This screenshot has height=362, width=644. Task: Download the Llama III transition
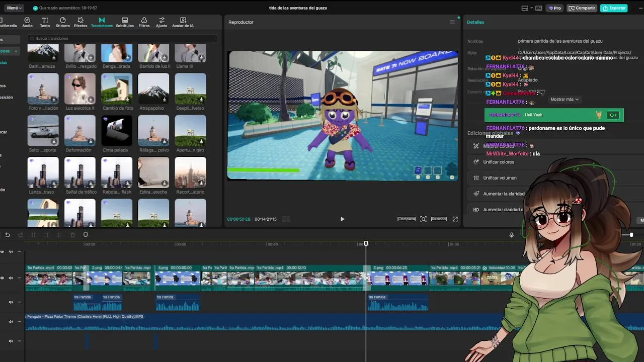(201, 58)
